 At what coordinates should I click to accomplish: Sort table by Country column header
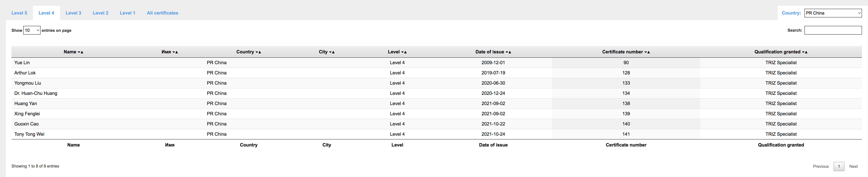click(x=249, y=52)
